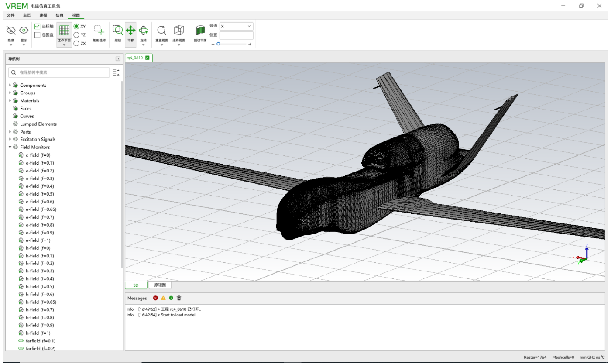
Task: Click the 位置 input field
Action: (236, 35)
